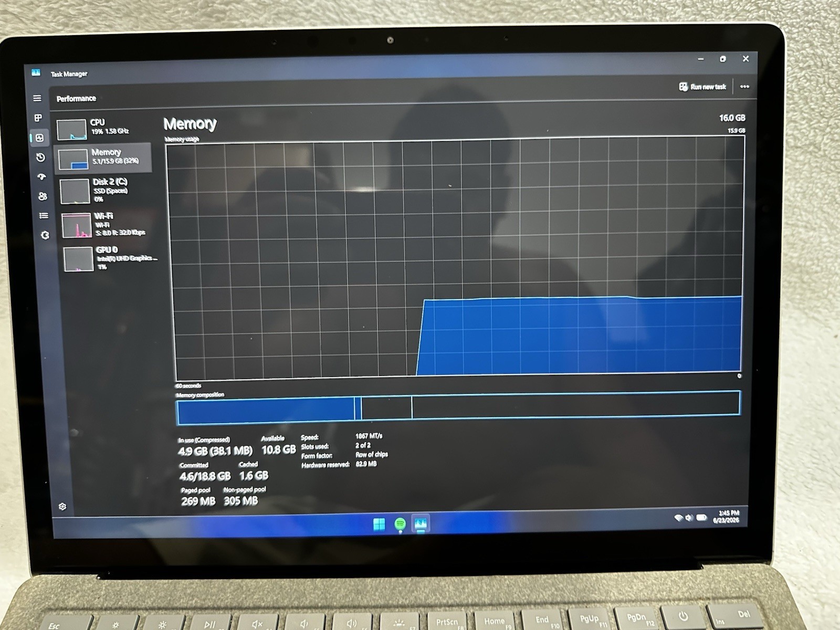The height and width of the screenshot is (630, 840).
Task: Select the Disk 2 (C:) item
Action: click(105, 191)
